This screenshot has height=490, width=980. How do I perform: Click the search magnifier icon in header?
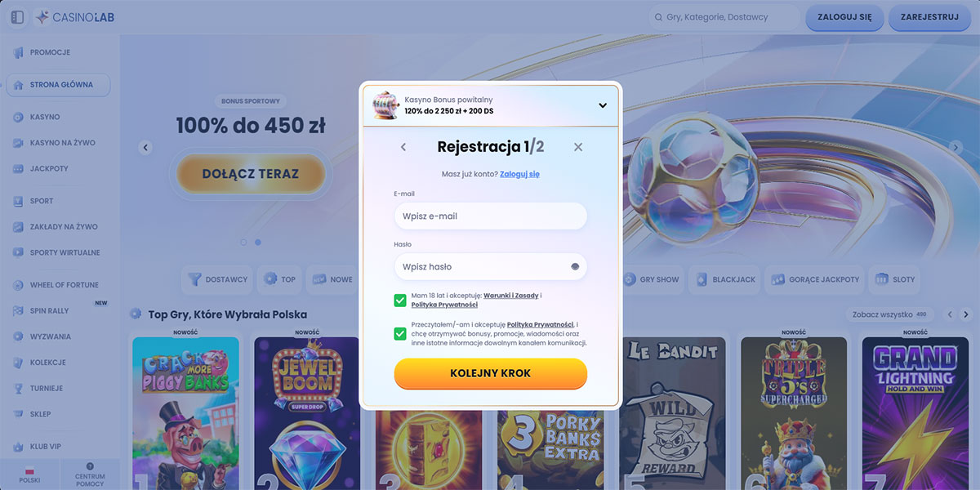[657, 17]
